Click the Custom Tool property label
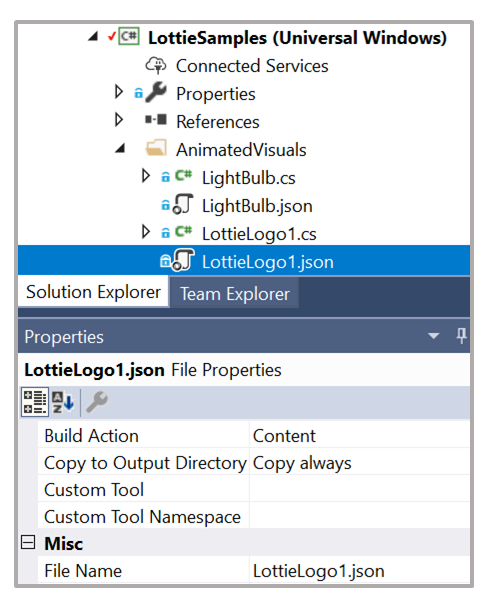The image size is (490, 610). (x=94, y=490)
